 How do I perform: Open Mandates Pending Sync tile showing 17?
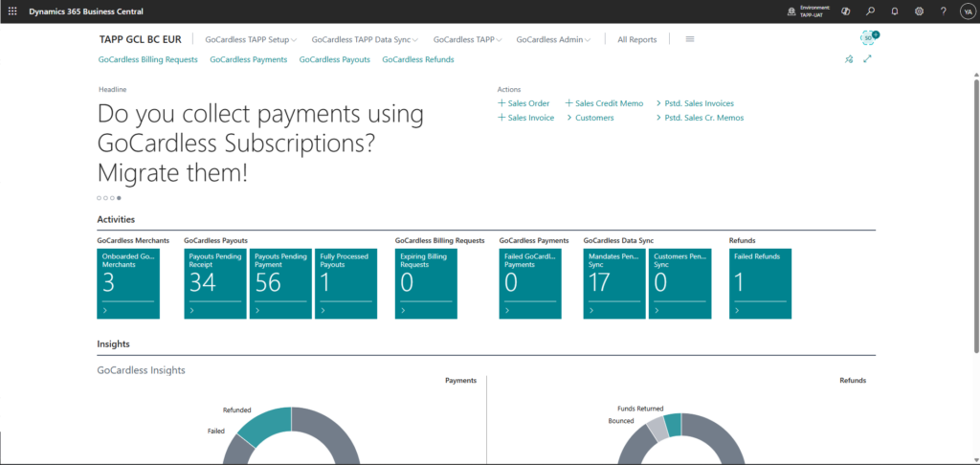point(614,284)
